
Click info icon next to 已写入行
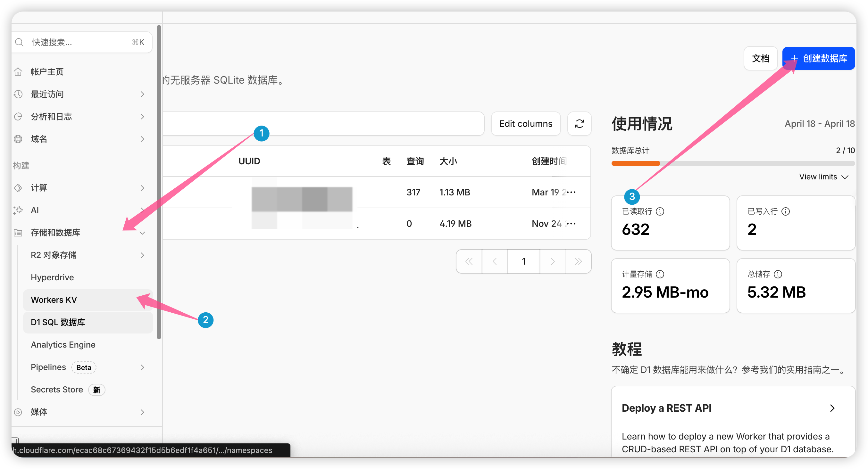pyautogui.click(x=785, y=211)
